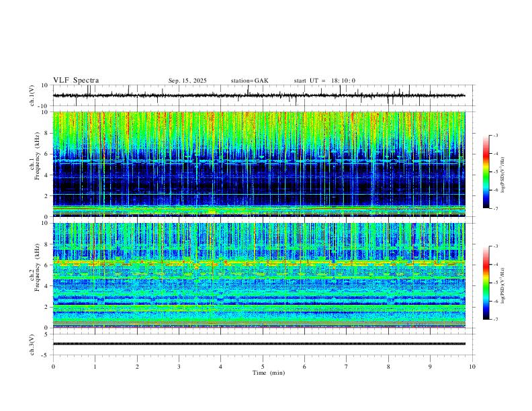Click the ch.2 "Frequency (kHz)" axis label
Viewport: 532px width, 411px height.
[x=37, y=267]
